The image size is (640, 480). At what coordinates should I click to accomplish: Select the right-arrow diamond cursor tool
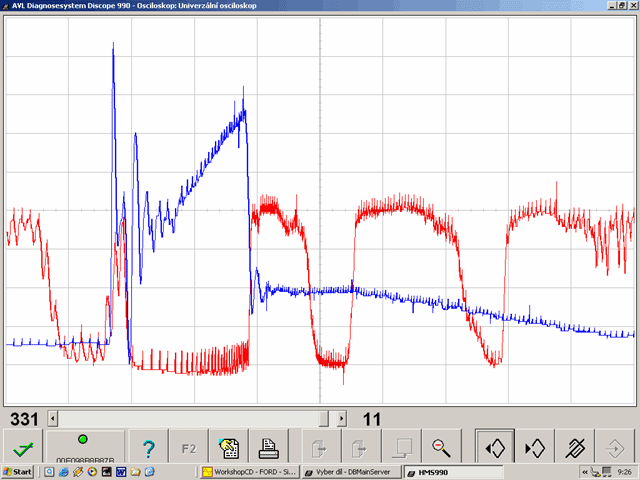point(535,446)
